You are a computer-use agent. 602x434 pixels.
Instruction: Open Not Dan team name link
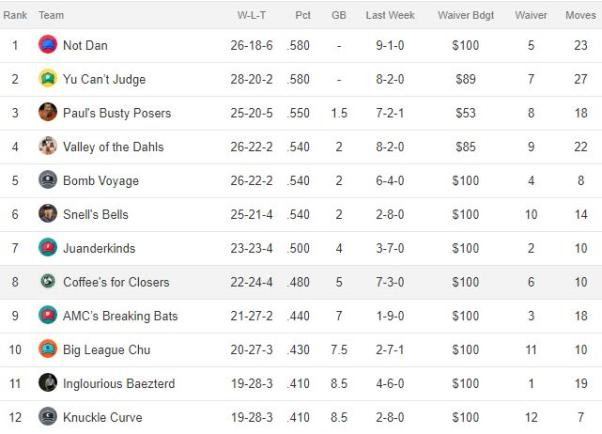tap(85, 45)
